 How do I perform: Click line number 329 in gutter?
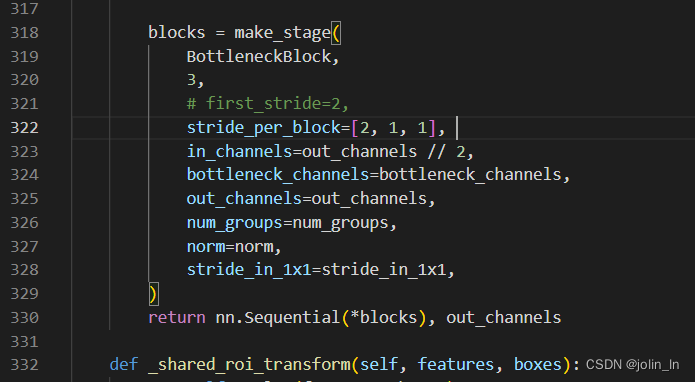[24, 293]
